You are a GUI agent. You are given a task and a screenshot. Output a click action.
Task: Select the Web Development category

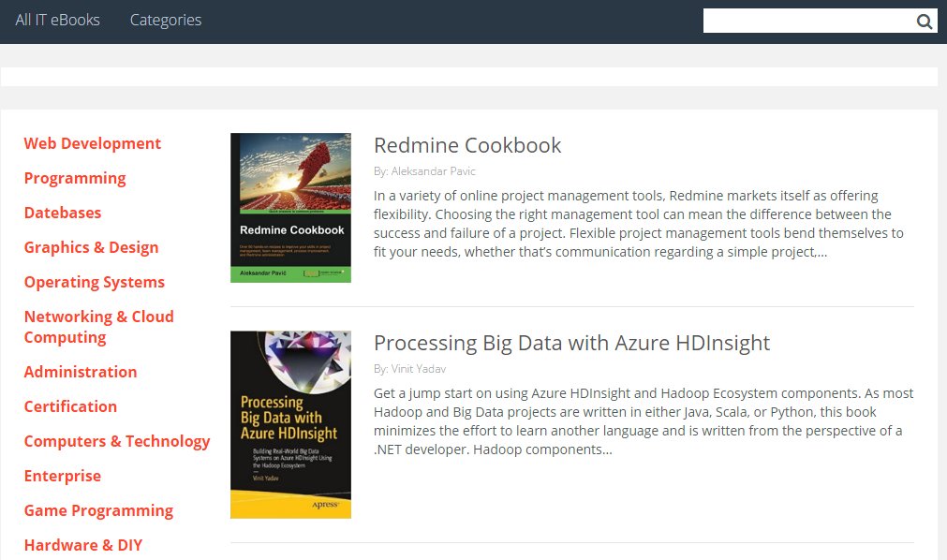coord(93,143)
